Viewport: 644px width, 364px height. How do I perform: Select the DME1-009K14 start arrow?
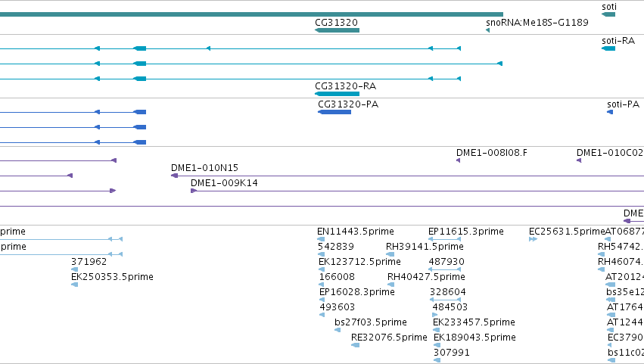tap(194, 191)
